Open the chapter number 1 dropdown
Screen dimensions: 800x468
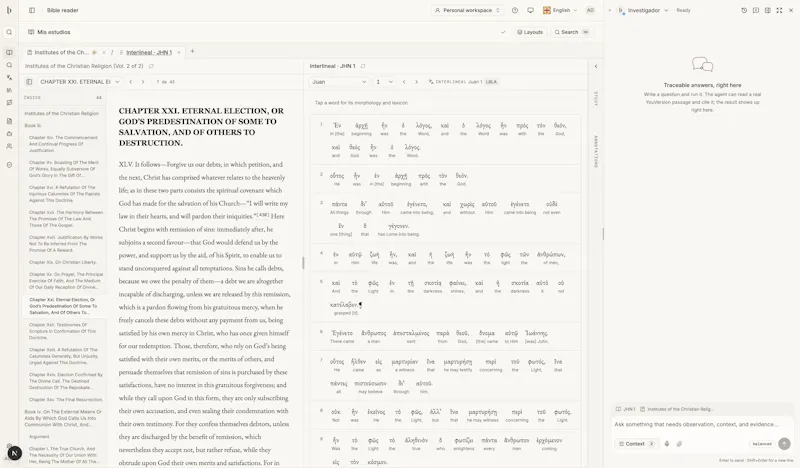(x=384, y=82)
